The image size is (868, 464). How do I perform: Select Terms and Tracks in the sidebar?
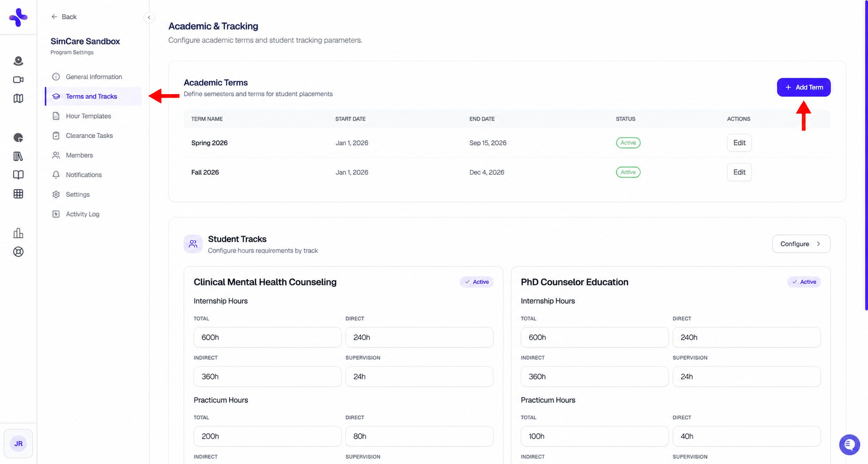click(x=93, y=96)
